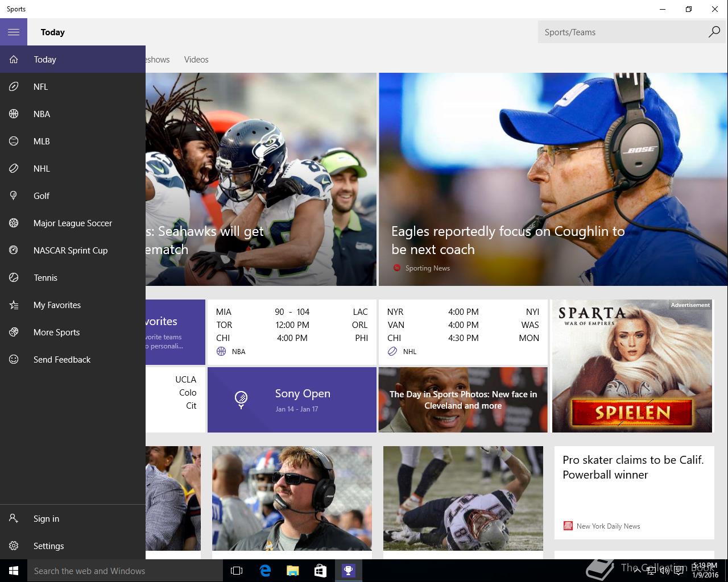Select the NBA basketball icon
This screenshot has height=582, width=728.
pos(14,114)
